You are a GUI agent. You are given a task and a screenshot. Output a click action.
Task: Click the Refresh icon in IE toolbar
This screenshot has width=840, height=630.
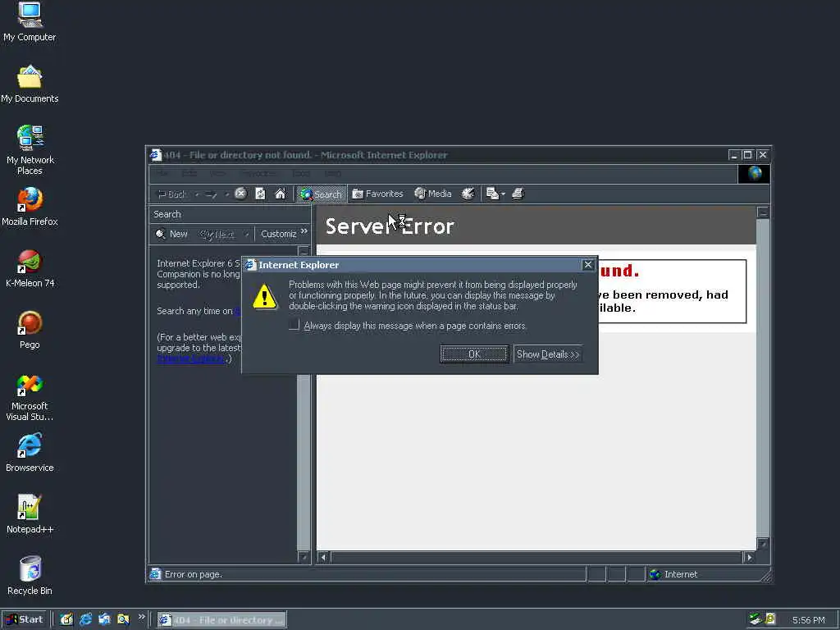coord(260,194)
